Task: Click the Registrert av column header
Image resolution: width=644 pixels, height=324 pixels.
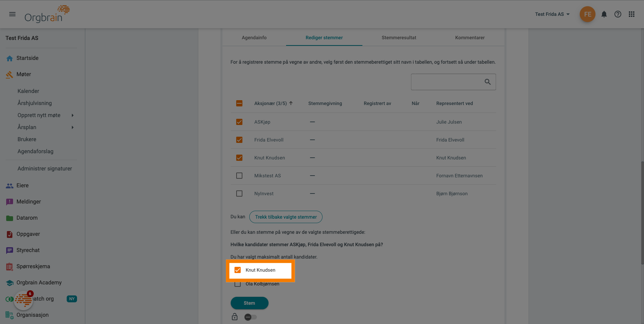Action: coord(377,103)
